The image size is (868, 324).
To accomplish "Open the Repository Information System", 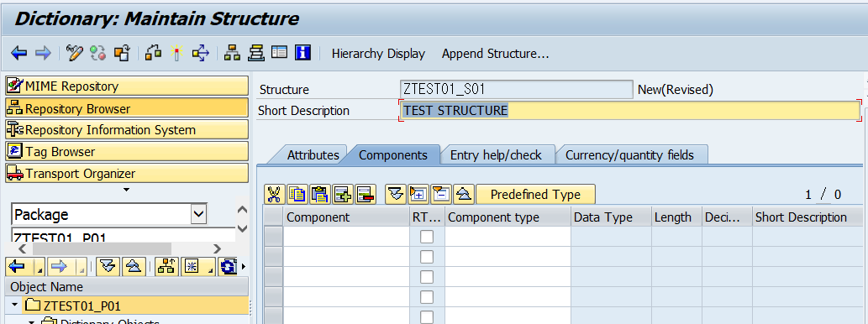I will (x=127, y=130).
